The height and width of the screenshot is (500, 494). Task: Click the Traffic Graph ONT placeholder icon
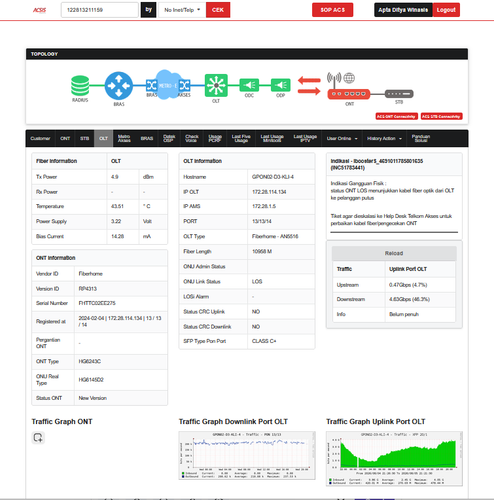click(x=38, y=437)
